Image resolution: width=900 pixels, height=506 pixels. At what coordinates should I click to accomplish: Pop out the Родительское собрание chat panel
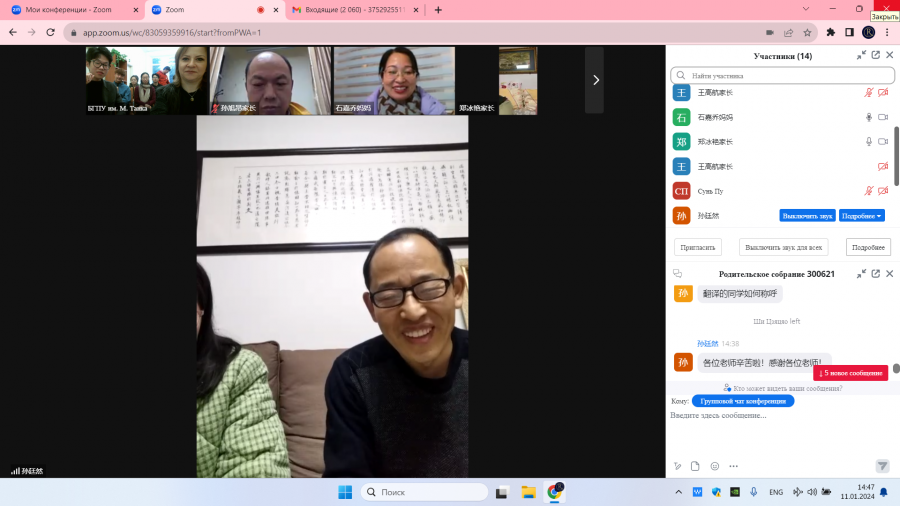[875, 274]
